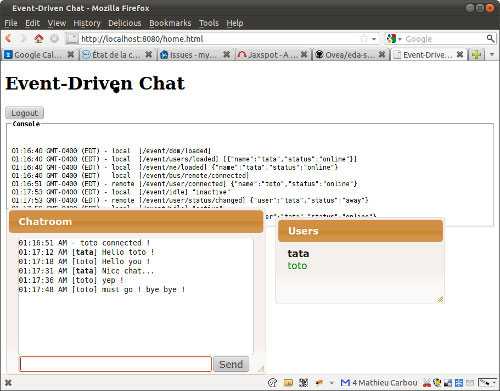
Task: Click the Logout button
Action: pos(25,113)
